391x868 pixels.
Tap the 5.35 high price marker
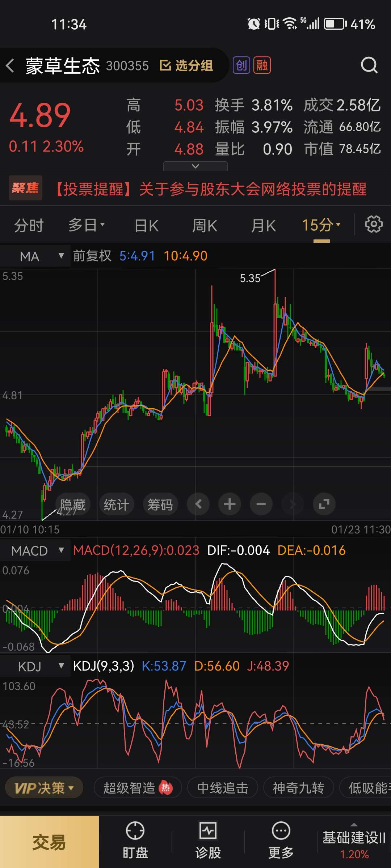250,278
